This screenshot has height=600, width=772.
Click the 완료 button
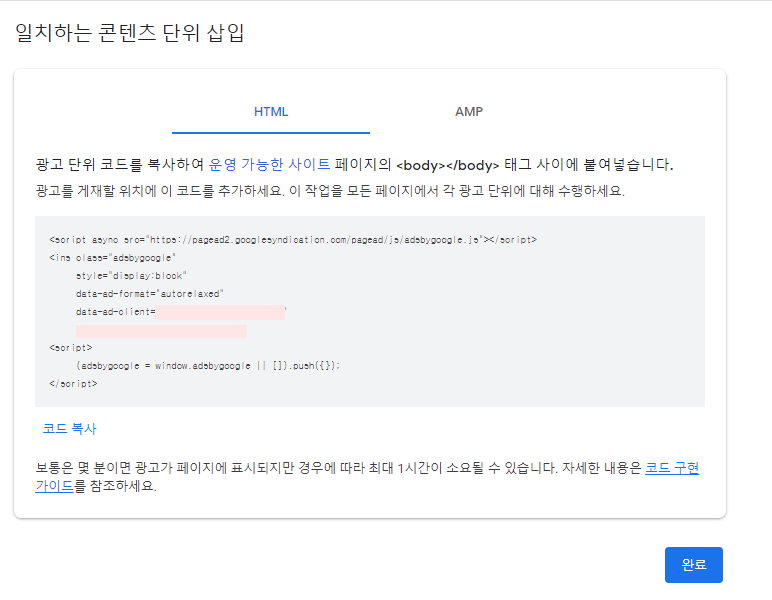pos(694,565)
